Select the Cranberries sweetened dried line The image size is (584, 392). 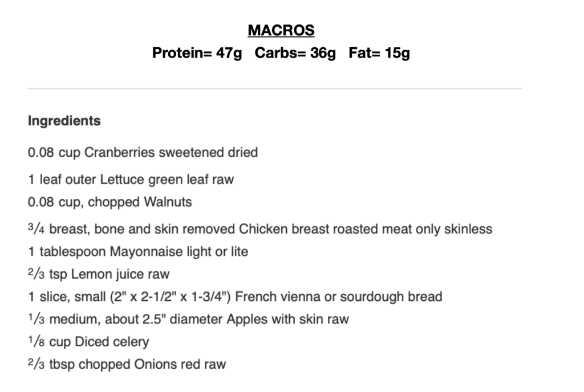143,153
